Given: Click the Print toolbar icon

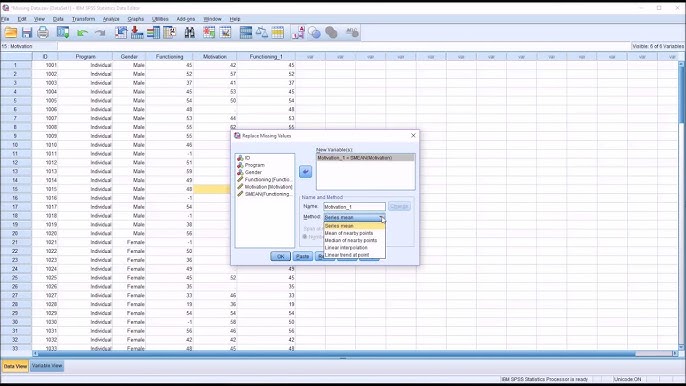Looking at the screenshot, I should click(x=43, y=32).
